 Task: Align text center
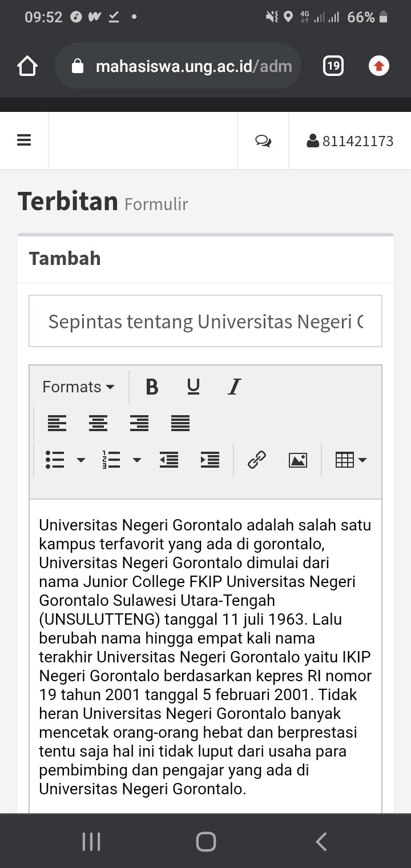98,423
